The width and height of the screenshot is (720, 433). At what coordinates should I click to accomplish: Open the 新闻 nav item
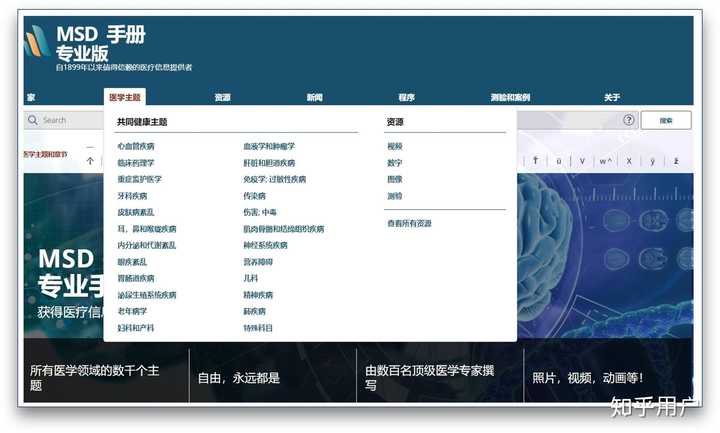tap(315, 97)
